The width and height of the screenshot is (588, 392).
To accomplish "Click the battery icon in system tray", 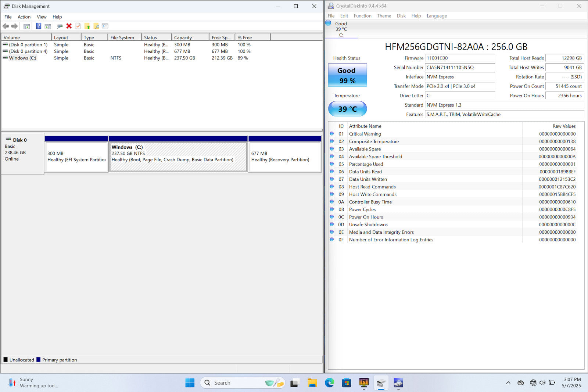I will pos(552,383).
